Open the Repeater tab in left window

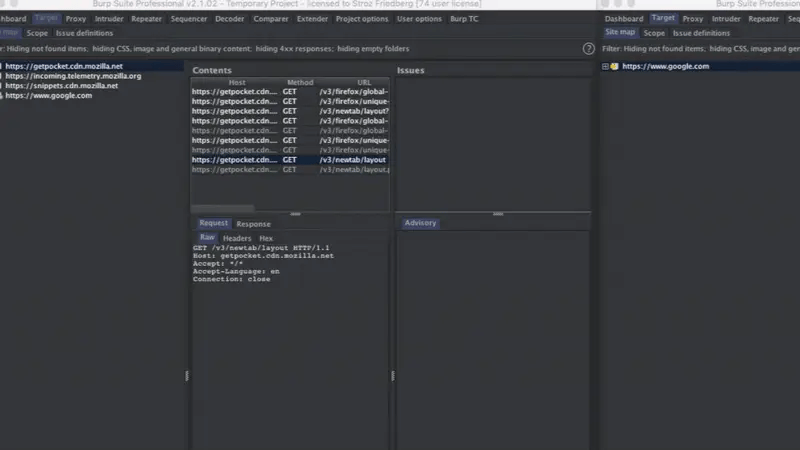point(149,19)
